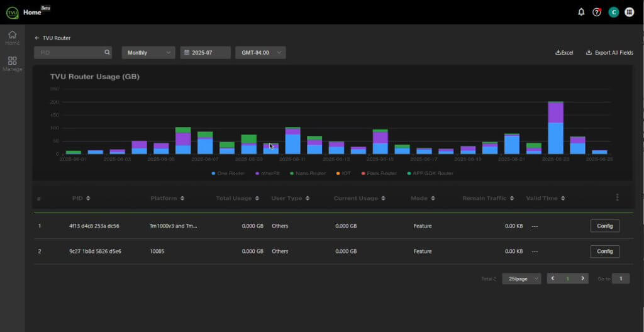Click Config for PID 4f13 d4c8 253a dc56
The height and width of the screenshot is (332, 644).
[604, 226]
